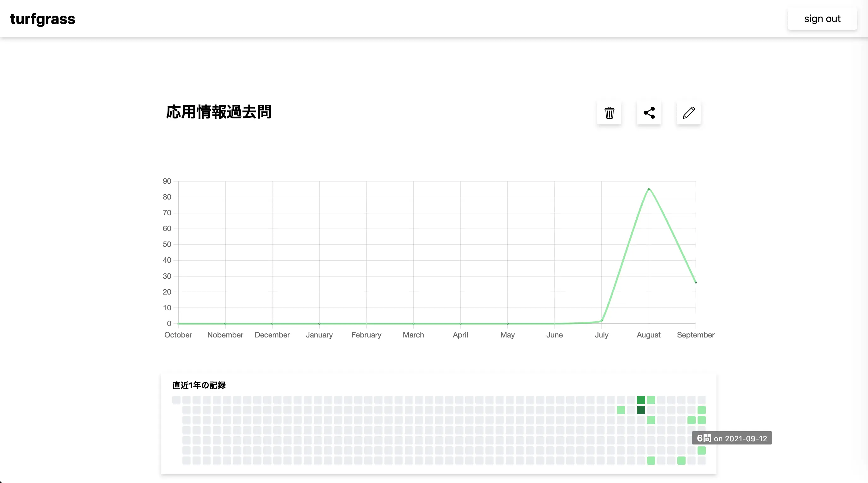Click the medium green top-row heatmap cell
This screenshot has height=483, width=868.
click(641, 400)
